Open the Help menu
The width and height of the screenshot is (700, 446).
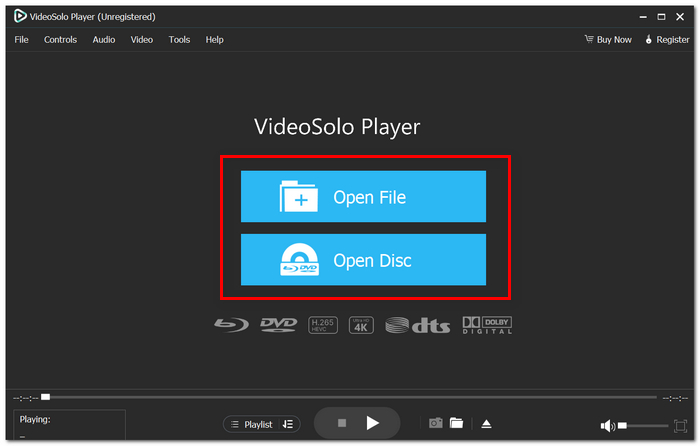(214, 40)
